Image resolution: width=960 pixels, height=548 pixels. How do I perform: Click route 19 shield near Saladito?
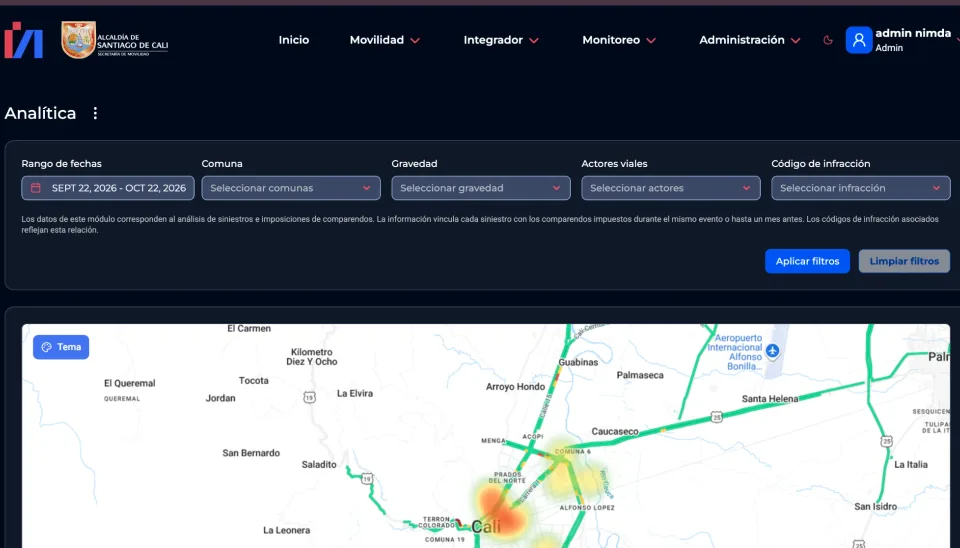367,479
